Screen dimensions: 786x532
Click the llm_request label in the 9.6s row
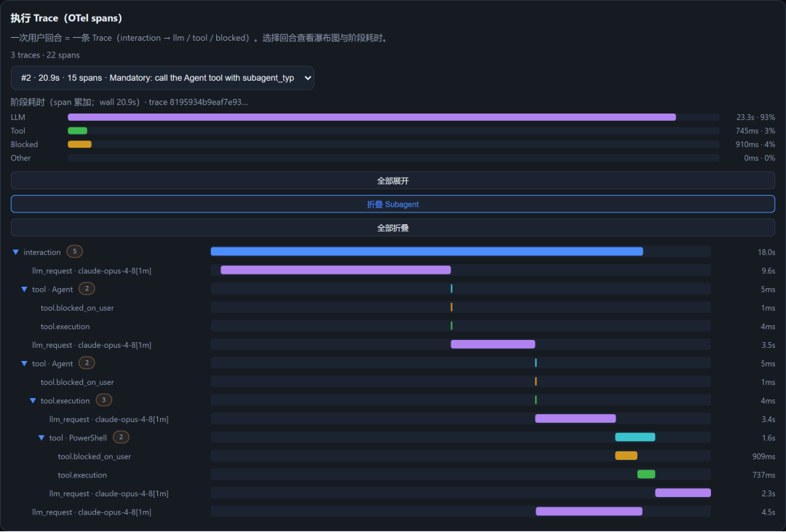coord(92,271)
